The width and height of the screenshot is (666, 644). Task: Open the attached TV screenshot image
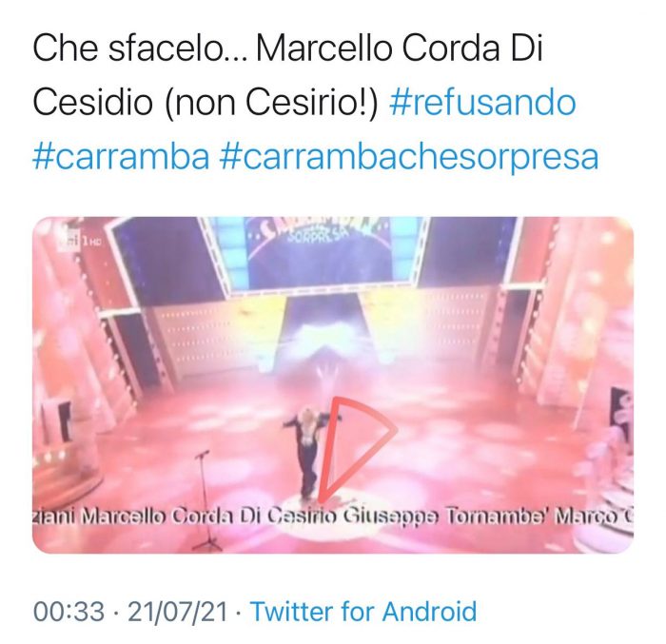pos(333,385)
